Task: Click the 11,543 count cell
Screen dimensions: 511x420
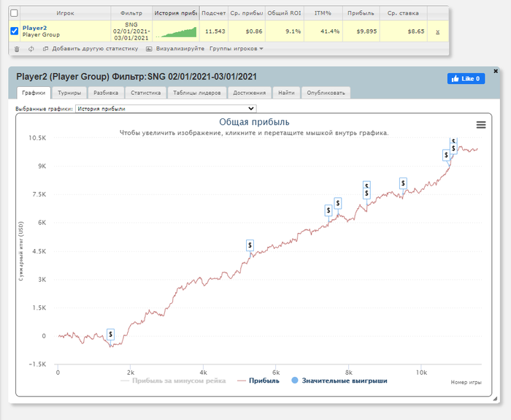Action: click(213, 31)
